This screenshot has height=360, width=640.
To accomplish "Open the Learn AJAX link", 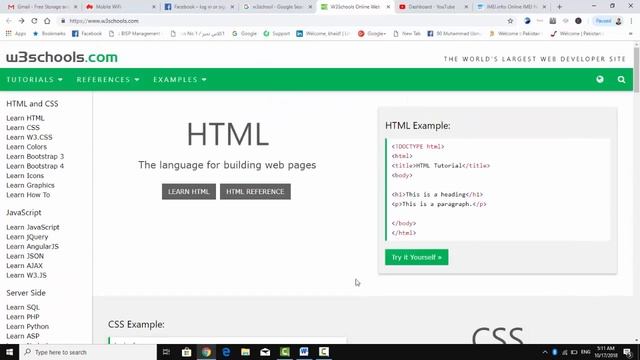I will [x=24, y=266].
